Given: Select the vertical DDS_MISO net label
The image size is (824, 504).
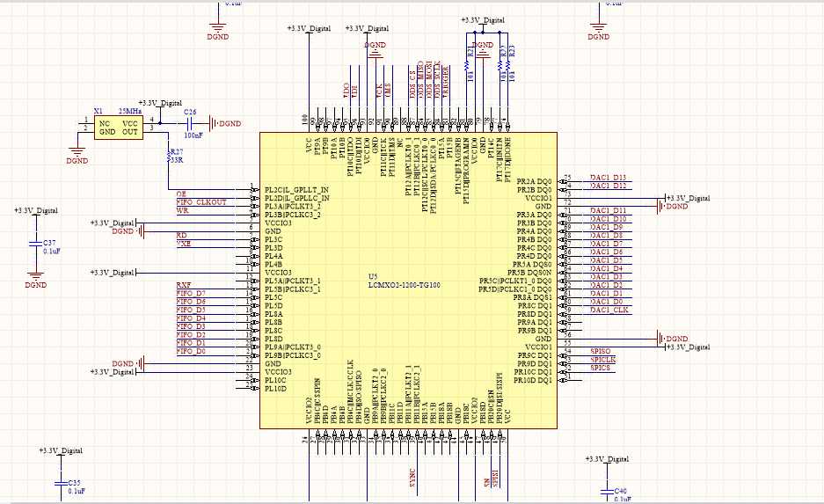Looking at the screenshot, I should coord(420,79).
